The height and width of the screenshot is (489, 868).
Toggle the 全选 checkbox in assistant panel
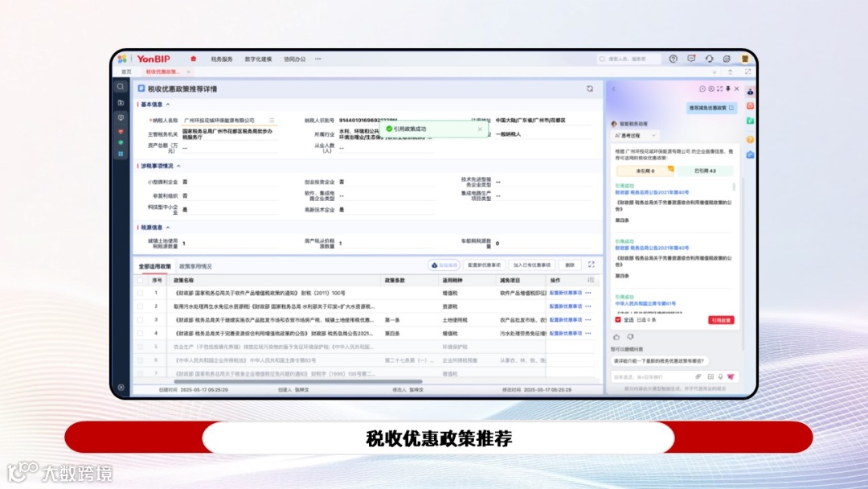[x=618, y=319]
